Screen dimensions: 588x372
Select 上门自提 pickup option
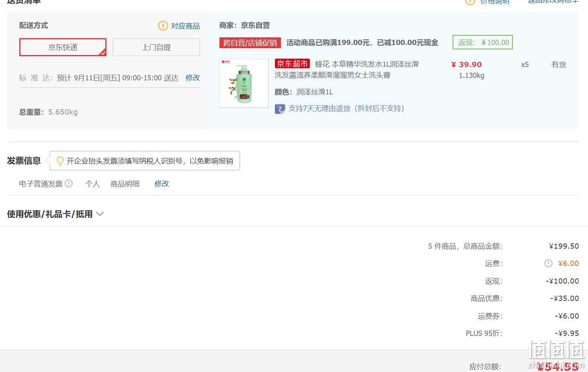(156, 47)
